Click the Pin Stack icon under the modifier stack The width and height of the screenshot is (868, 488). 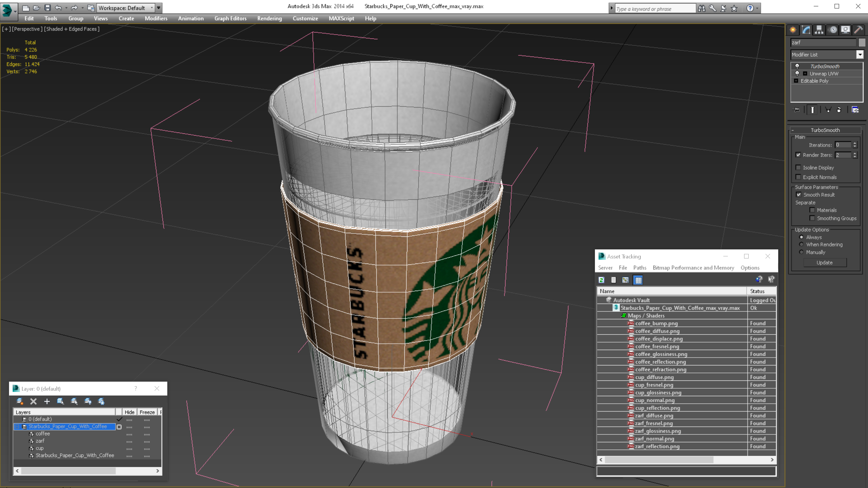click(797, 110)
